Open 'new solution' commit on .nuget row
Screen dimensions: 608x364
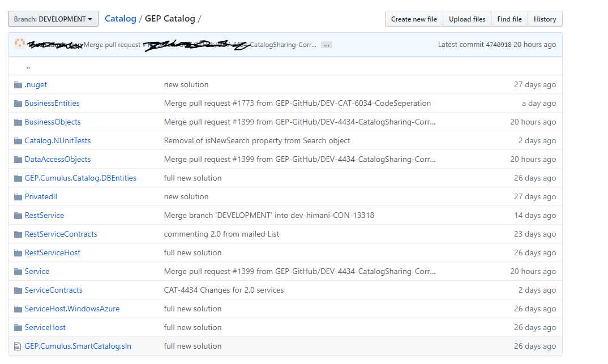pos(186,84)
